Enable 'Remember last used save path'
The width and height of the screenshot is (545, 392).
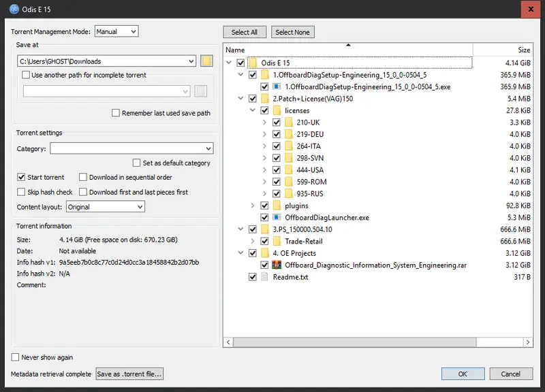pos(116,113)
